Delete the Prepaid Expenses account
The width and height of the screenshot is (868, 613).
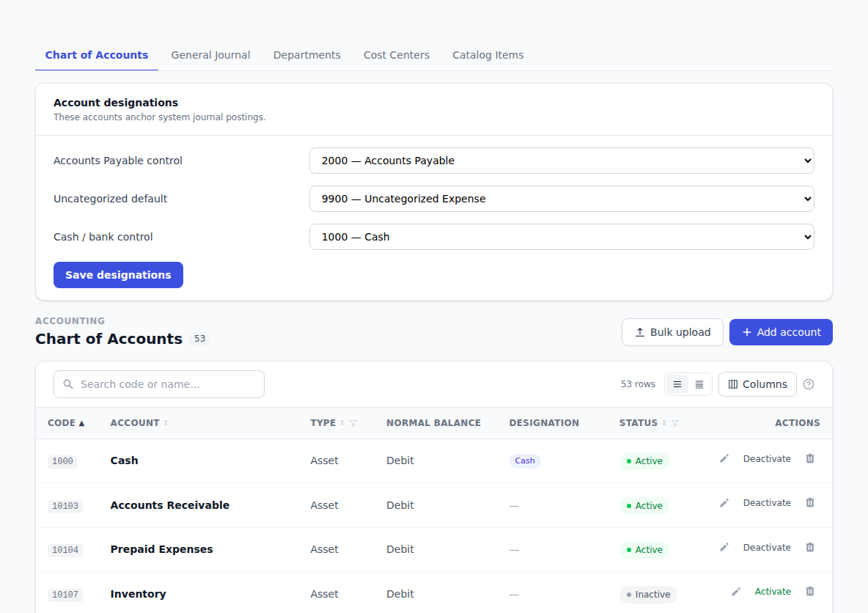pyautogui.click(x=810, y=547)
